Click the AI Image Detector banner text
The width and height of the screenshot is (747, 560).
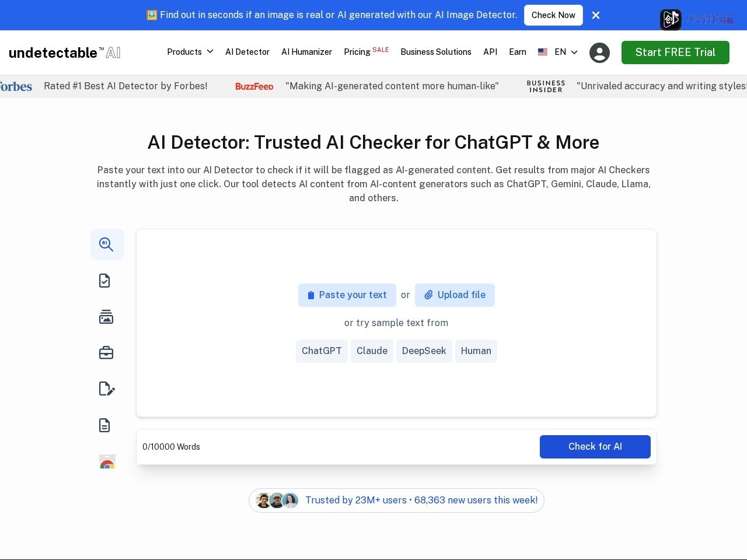tap(331, 15)
